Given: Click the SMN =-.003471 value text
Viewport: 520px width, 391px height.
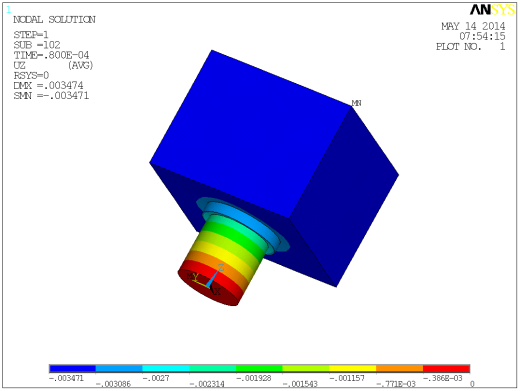Looking at the screenshot, I should [x=51, y=96].
